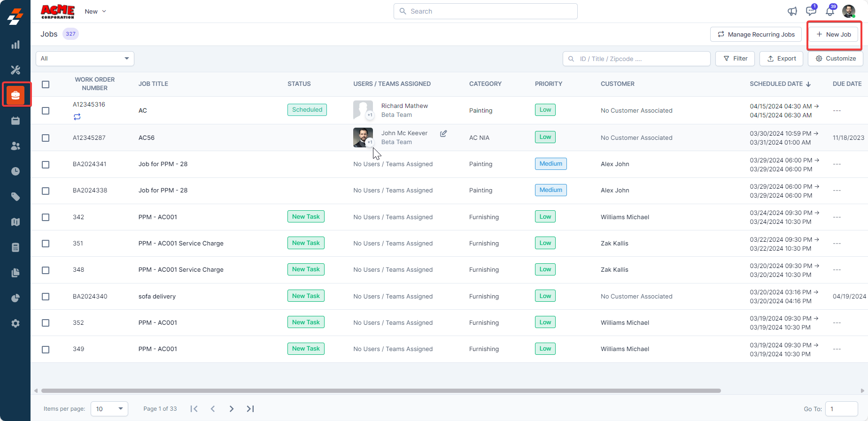Click the wrench and screwdriver sidebar icon
The height and width of the screenshot is (421, 868).
tap(15, 70)
